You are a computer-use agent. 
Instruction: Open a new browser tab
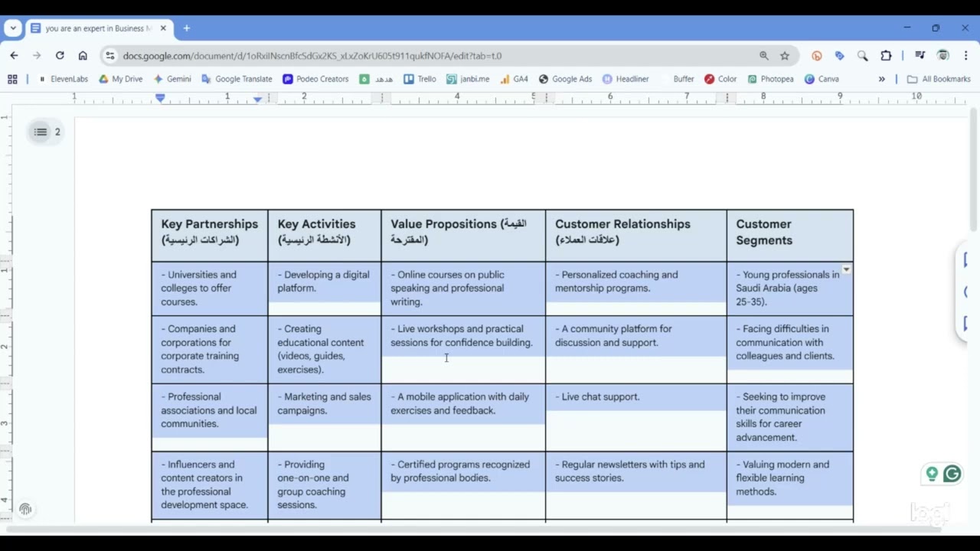coord(186,28)
